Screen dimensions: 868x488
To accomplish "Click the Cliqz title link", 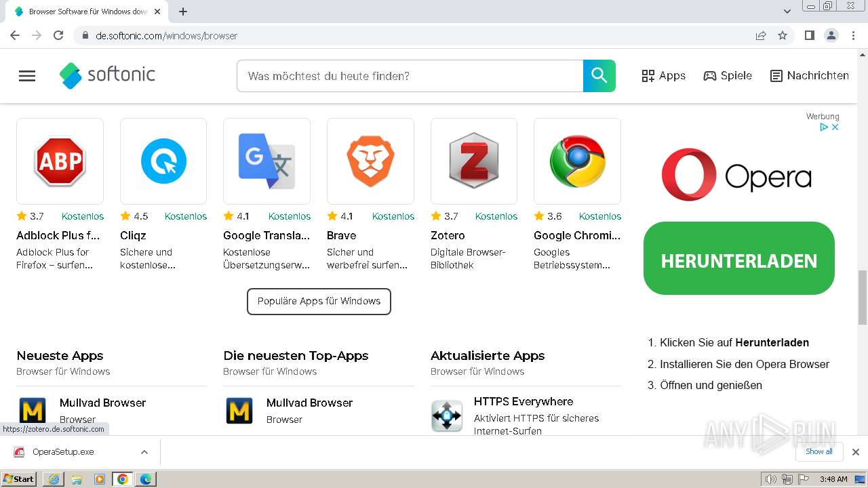I will tap(133, 235).
